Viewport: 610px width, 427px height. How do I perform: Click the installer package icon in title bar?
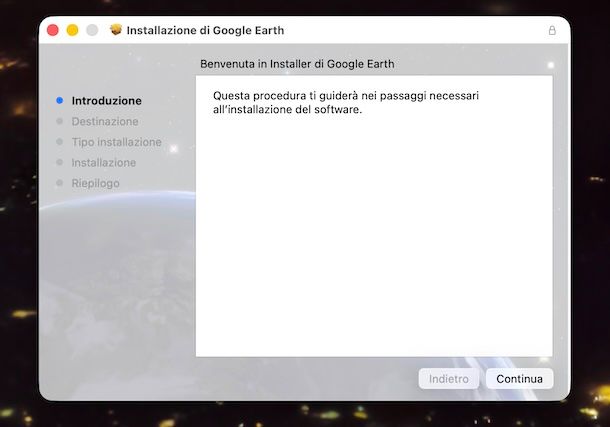(116, 30)
